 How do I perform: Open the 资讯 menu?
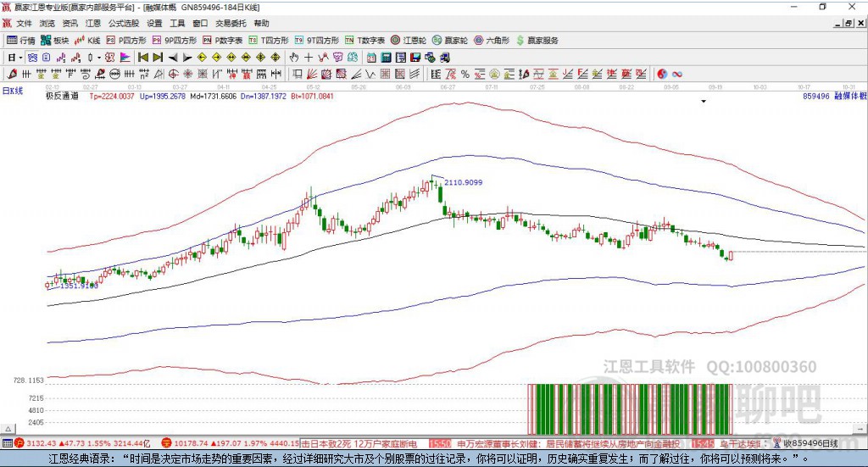click(70, 23)
